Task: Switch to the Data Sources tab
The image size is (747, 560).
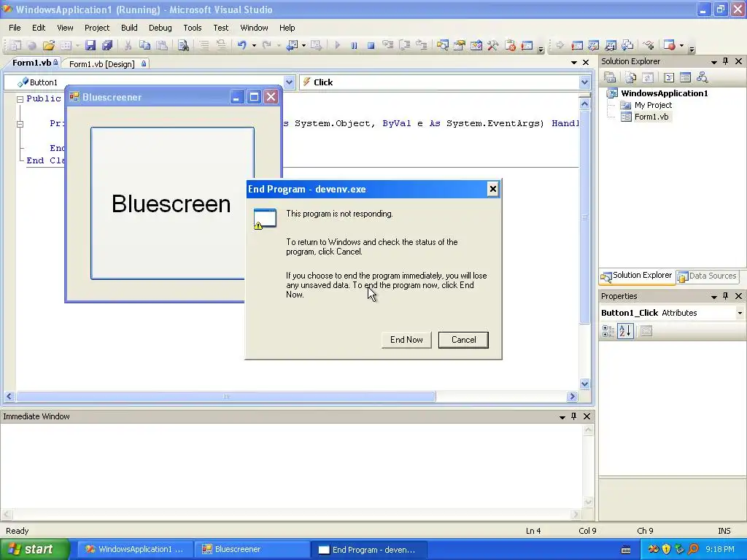Action: [708, 276]
